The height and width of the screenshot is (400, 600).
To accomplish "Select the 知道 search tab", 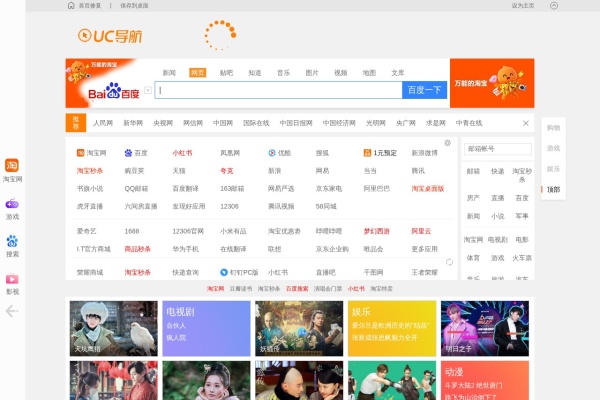I will coord(255,73).
